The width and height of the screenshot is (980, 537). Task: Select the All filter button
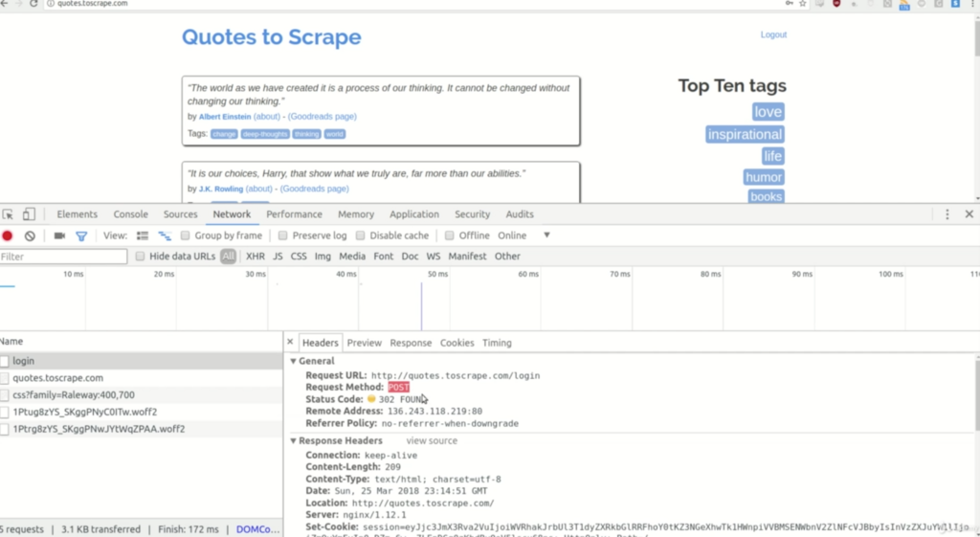tap(228, 257)
